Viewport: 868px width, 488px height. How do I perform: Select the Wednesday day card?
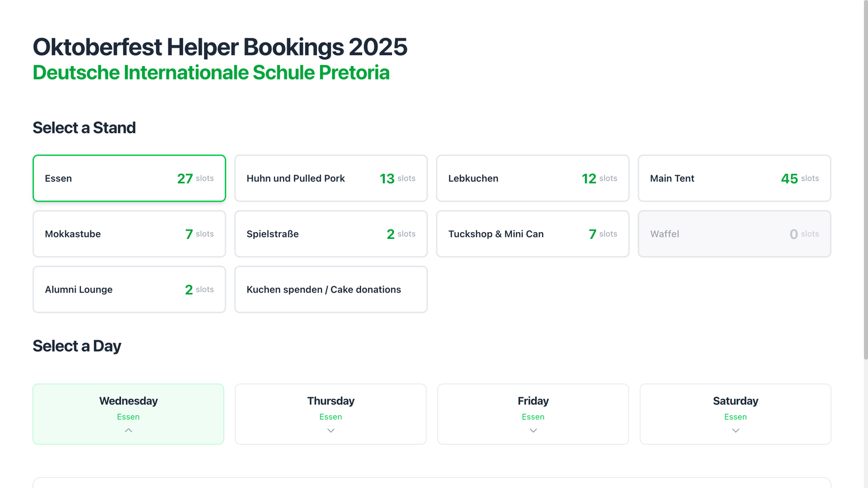(x=128, y=401)
